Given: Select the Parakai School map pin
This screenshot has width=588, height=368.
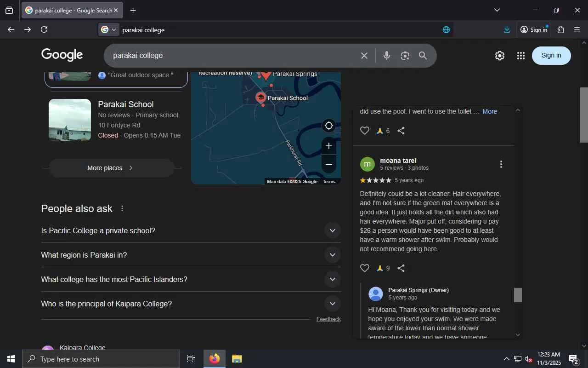Looking at the screenshot, I should click(x=261, y=98).
